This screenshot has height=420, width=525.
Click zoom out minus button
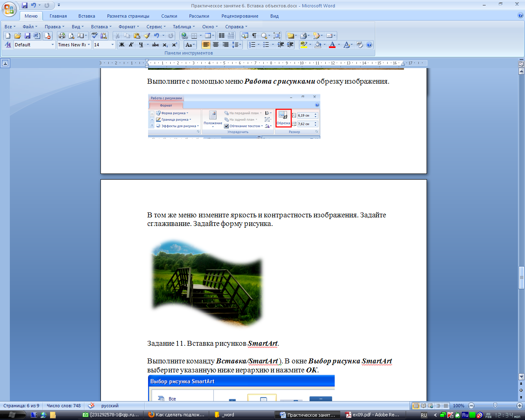tap(471, 406)
